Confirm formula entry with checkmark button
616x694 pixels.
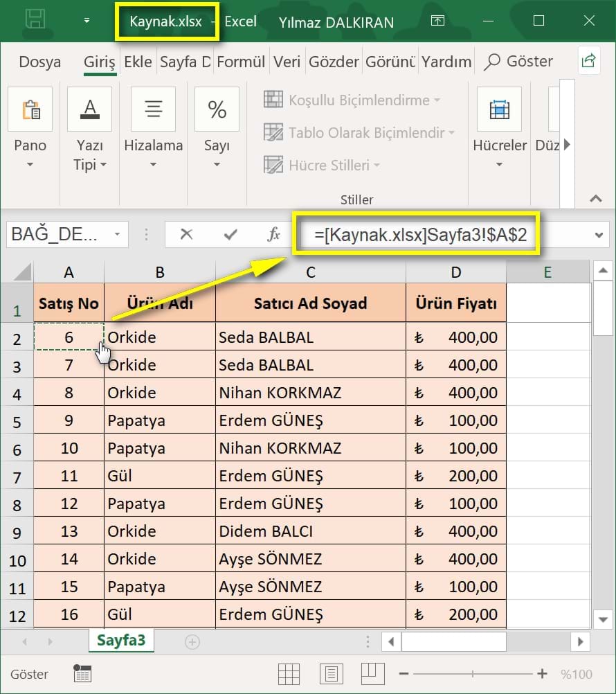pyautogui.click(x=230, y=234)
